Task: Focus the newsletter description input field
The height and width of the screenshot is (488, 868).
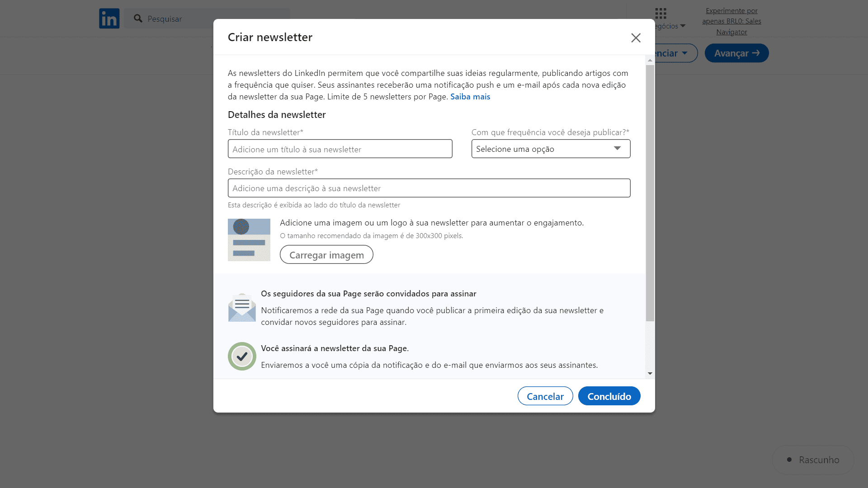Action: click(x=429, y=188)
